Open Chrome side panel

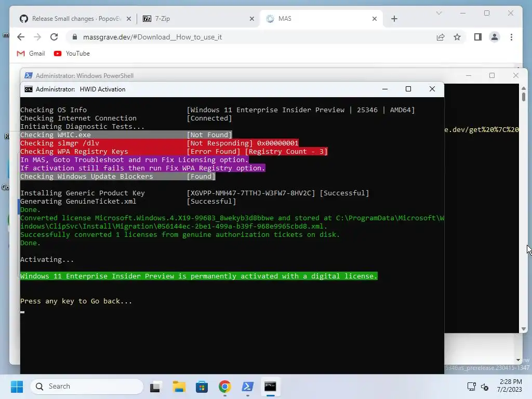tap(478, 37)
